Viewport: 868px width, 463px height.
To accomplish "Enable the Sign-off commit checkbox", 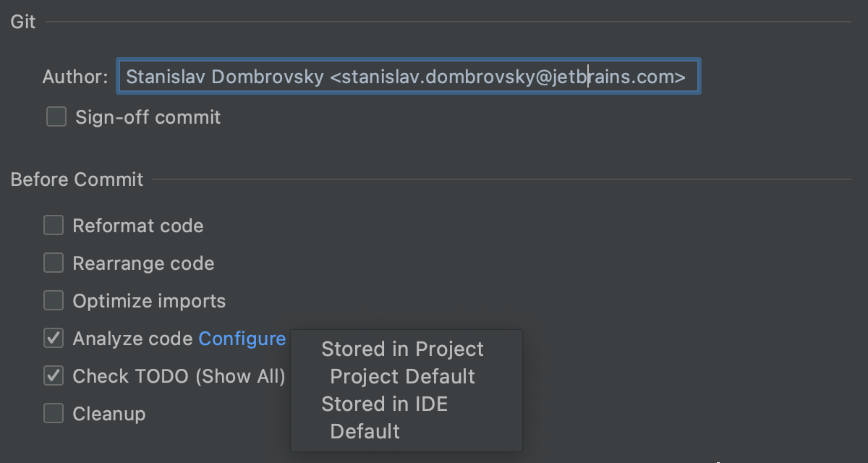I will click(56, 116).
